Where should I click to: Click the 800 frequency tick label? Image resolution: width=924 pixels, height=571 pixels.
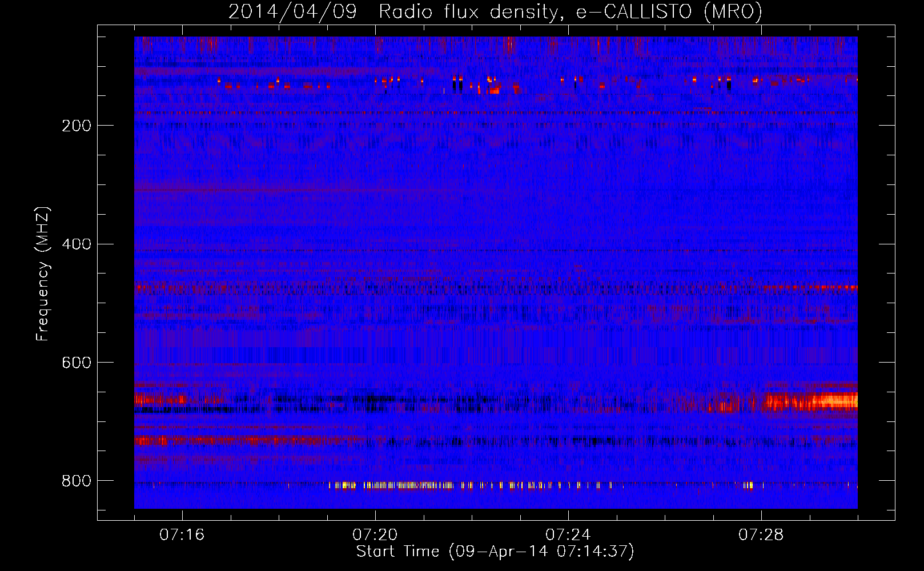(77, 481)
